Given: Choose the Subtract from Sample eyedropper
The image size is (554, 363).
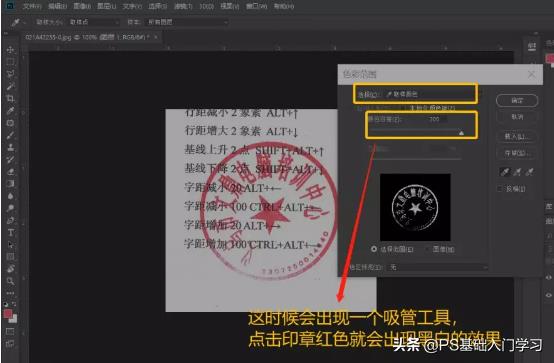Looking at the screenshot, I should [529, 172].
